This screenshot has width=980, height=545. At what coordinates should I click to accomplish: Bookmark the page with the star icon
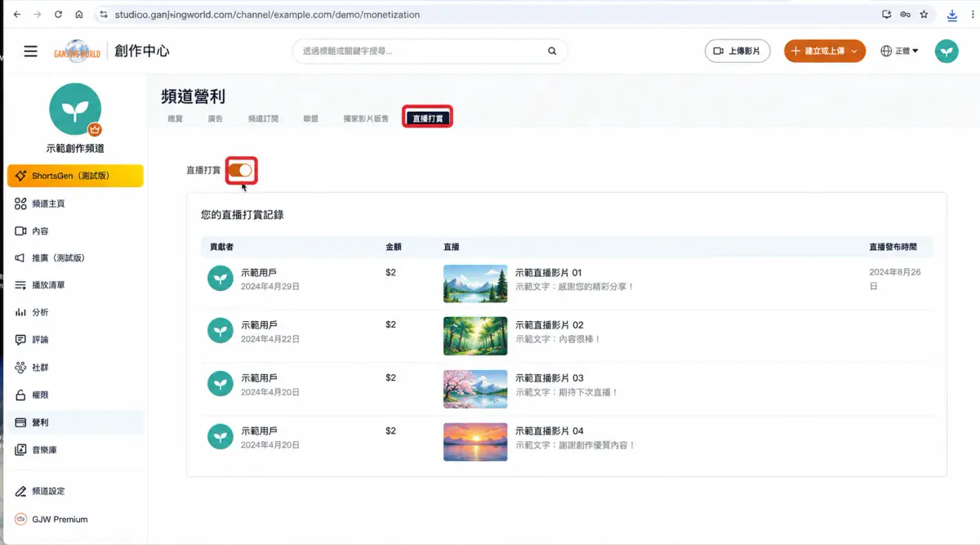click(x=924, y=14)
